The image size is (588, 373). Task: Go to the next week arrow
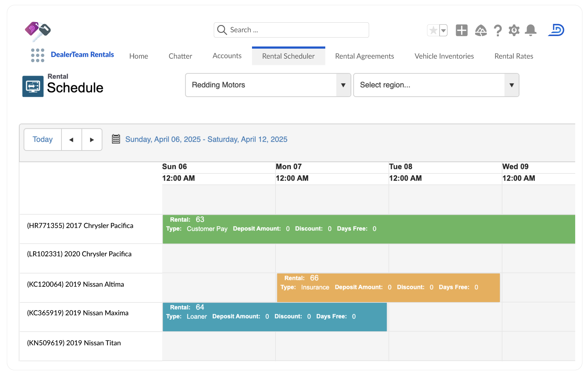click(x=92, y=139)
